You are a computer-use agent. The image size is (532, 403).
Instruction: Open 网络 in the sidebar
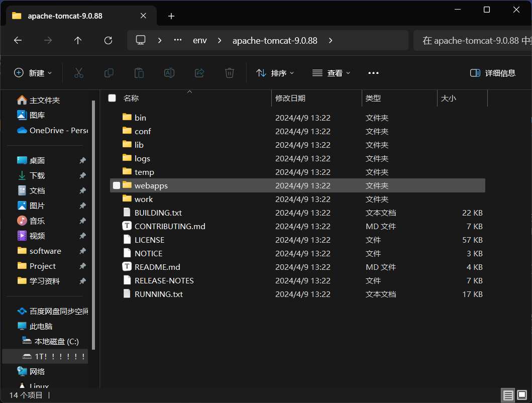pyautogui.click(x=31, y=371)
